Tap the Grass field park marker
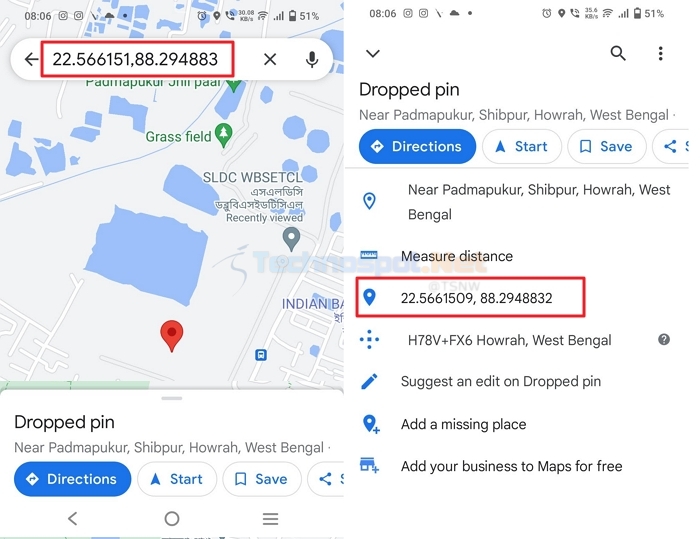 click(x=224, y=135)
